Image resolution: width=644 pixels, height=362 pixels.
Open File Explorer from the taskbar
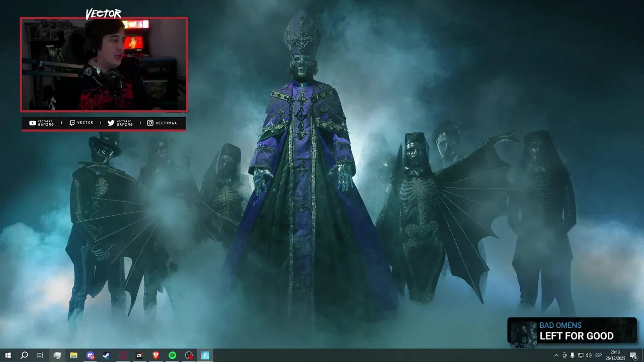click(73, 355)
